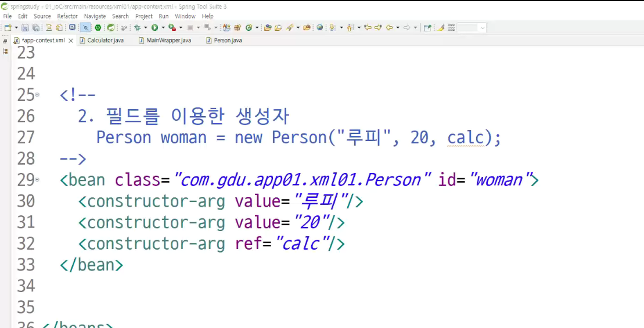Click the Run with toolbox (coverage/external) icon
This screenshot has width=644, height=328.
tap(172, 27)
